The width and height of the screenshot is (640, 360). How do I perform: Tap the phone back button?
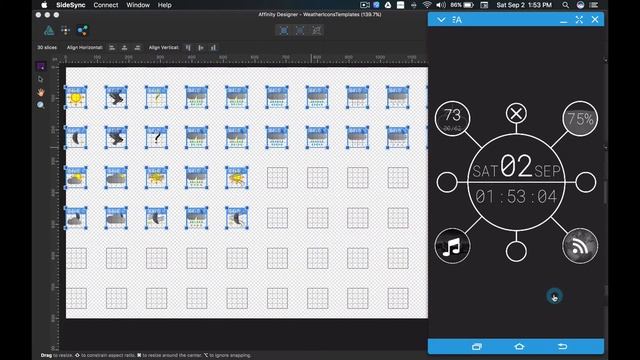point(562,347)
